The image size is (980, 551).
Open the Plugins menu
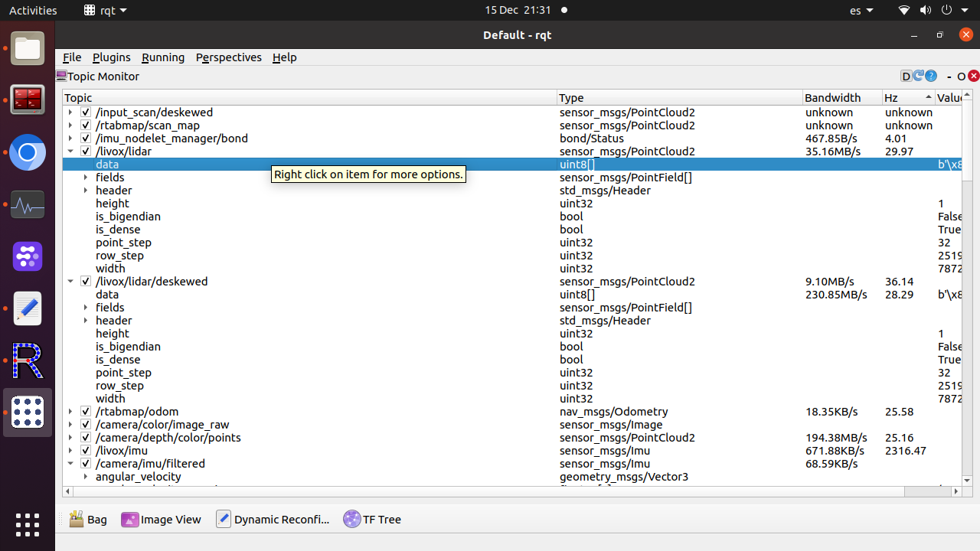coord(111,57)
